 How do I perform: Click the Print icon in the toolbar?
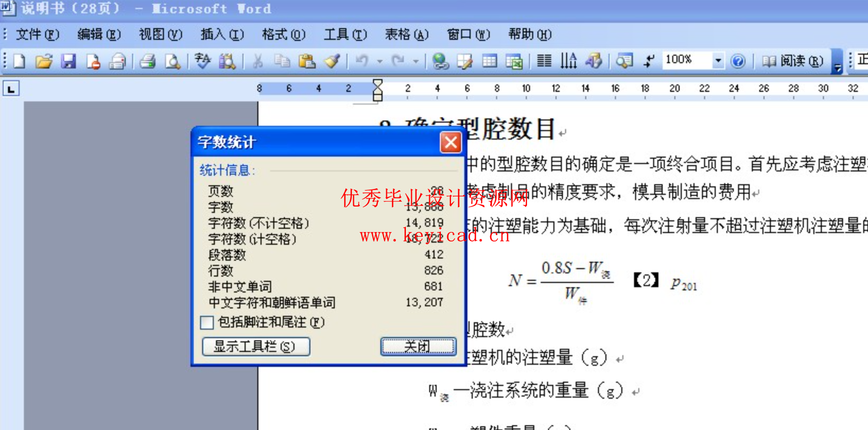[147, 62]
